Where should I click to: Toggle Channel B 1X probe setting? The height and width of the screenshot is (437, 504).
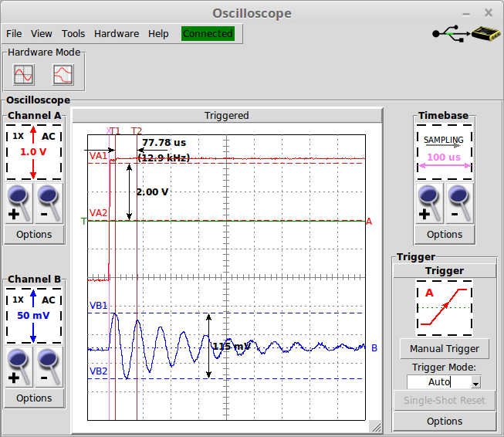pos(18,300)
